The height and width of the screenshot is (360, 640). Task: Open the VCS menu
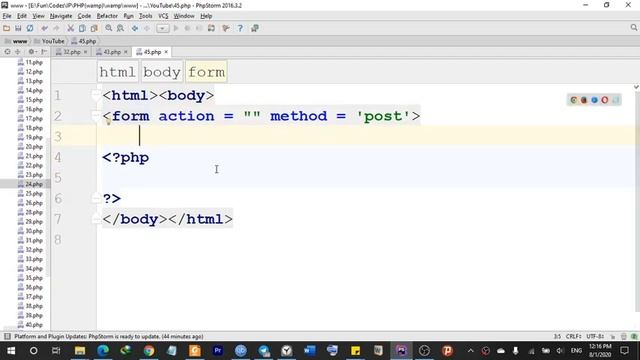[163, 16]
